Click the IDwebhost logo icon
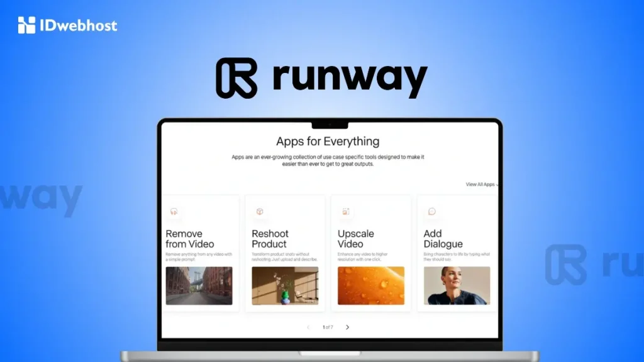This screenshot has height=362, width=644. pos(26,25)
